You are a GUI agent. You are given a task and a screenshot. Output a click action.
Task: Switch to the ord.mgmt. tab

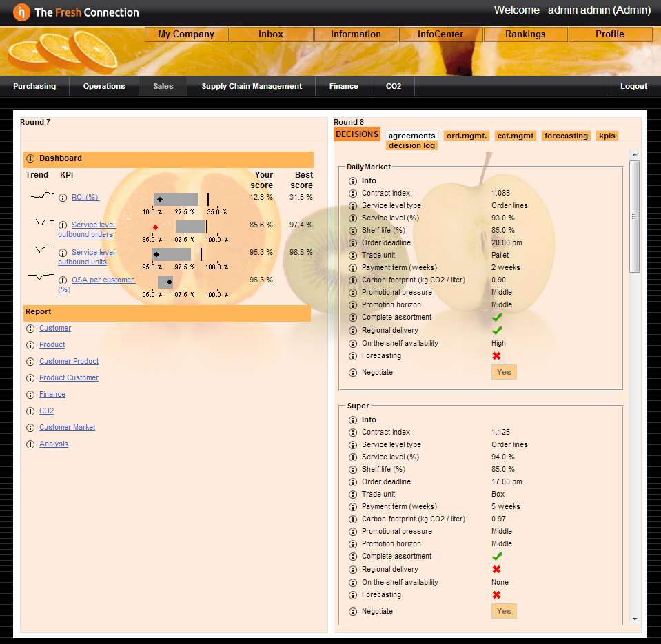pos(467,136)
